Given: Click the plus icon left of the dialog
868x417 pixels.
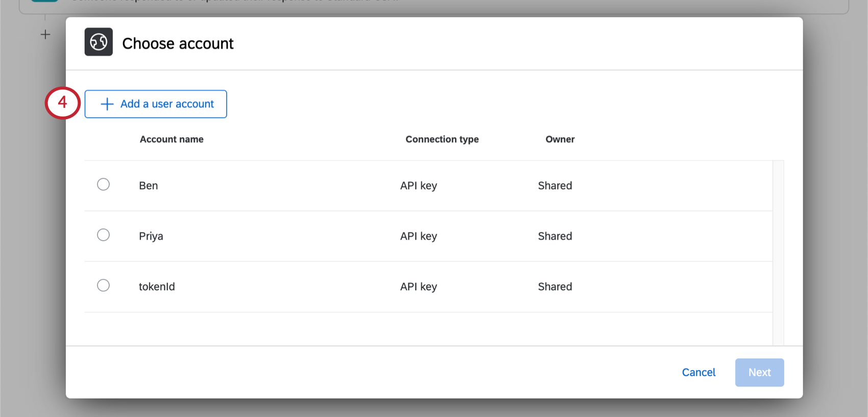Looking at the screenshot, I should tap(45, 35).
